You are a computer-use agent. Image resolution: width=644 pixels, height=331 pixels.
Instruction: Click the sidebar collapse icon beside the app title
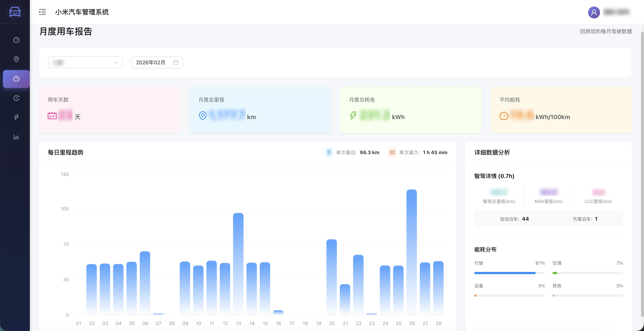(42, 12)
